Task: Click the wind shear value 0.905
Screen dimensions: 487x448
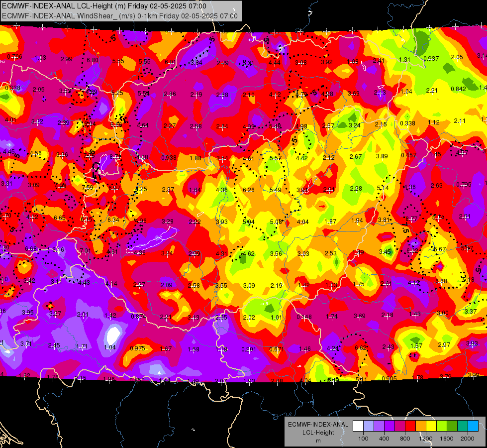Action: (389, 378)
